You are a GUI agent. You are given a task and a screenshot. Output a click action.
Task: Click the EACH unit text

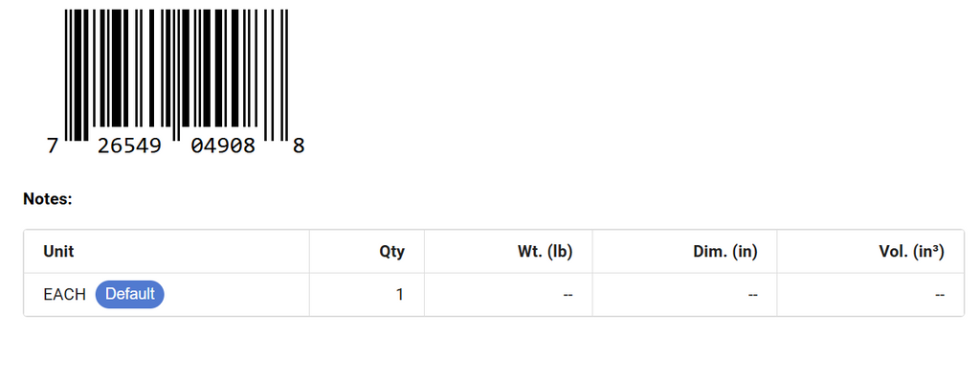(64, 295)
